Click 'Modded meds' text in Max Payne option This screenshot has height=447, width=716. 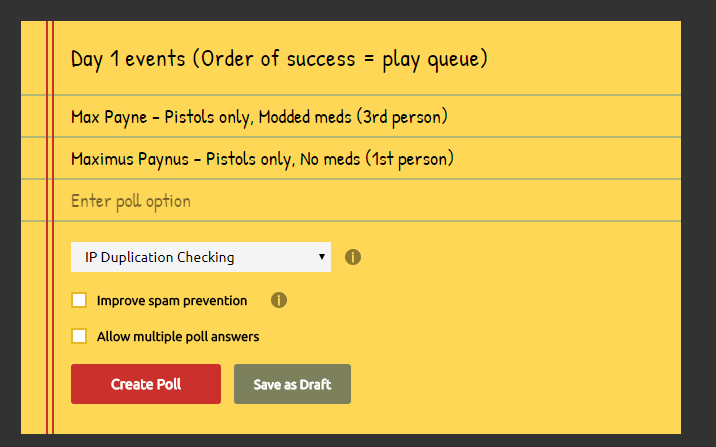[305, 117]
